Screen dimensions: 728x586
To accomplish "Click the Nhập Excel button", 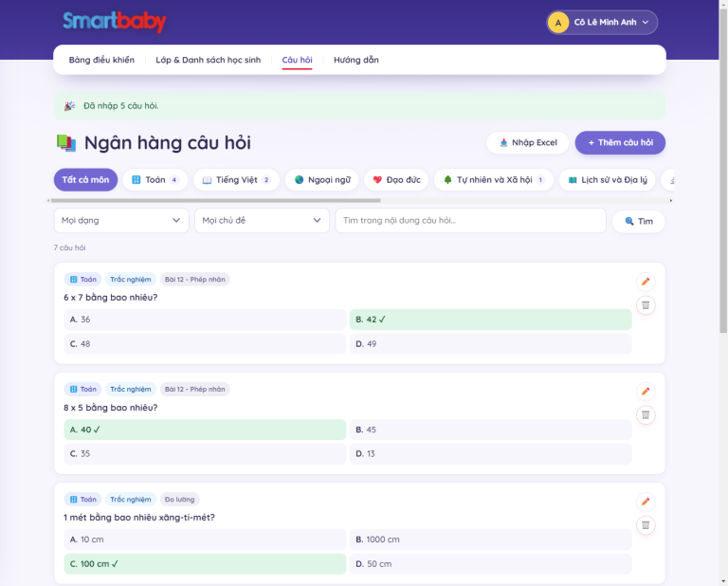I will click(x=528, y=142).
